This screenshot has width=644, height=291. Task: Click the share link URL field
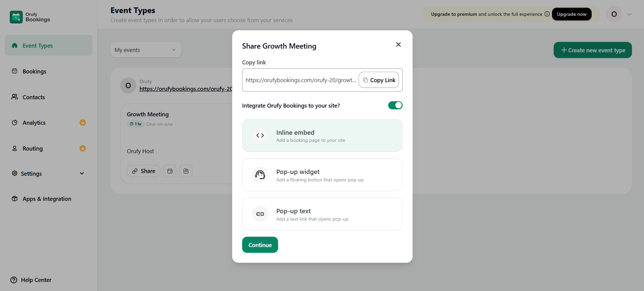pyautogui.click(x=301, y=80)
